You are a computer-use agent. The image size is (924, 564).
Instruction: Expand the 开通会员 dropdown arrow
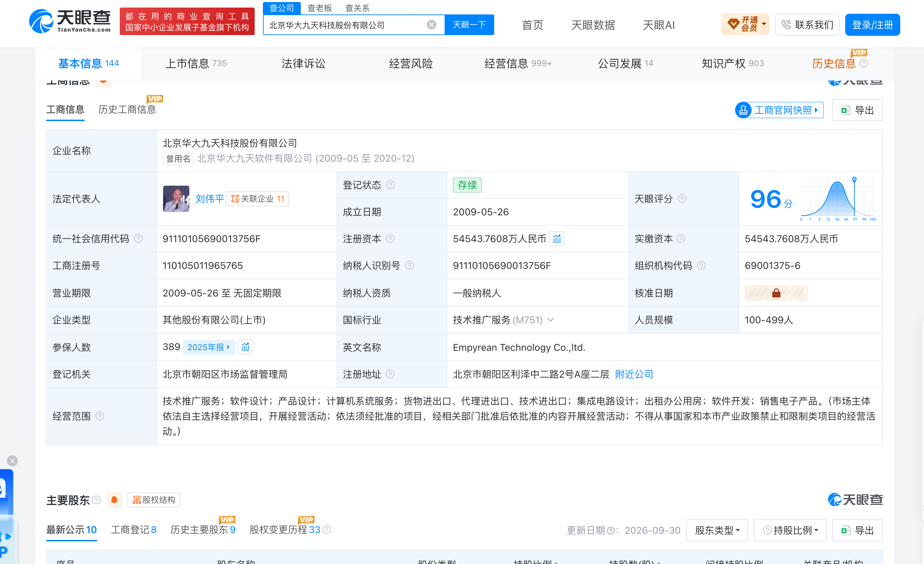[764, 24]
